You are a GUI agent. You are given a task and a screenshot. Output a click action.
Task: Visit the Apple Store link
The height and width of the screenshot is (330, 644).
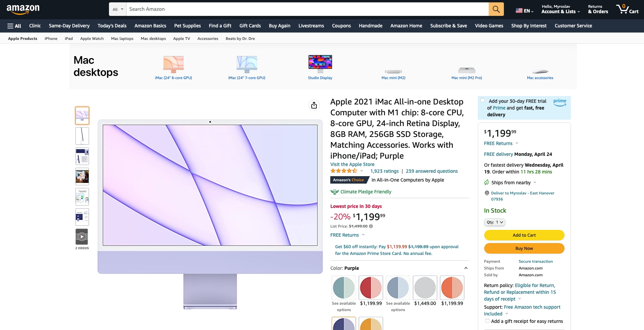tap(352, 164)
